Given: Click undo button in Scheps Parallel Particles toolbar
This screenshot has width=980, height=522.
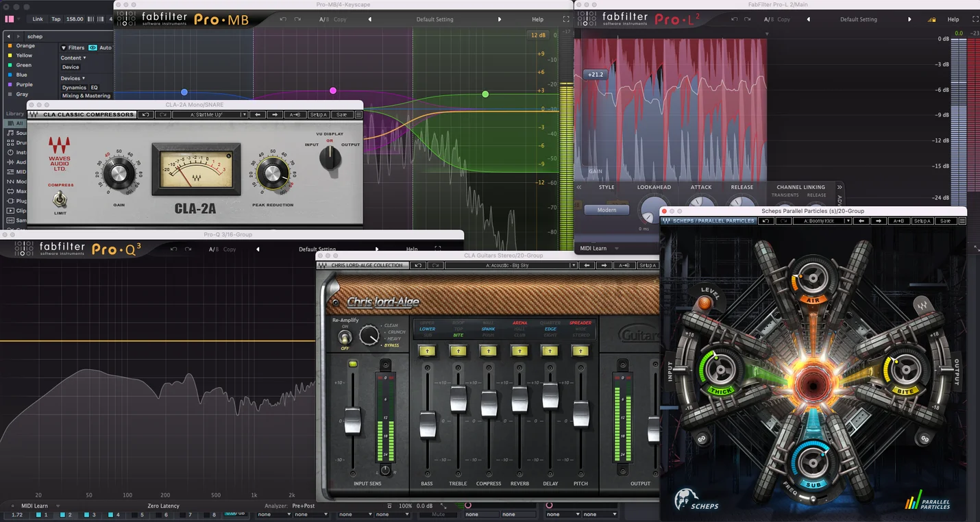Looking at the screenshot, I should pyautogui.click(x=767, y=221).
